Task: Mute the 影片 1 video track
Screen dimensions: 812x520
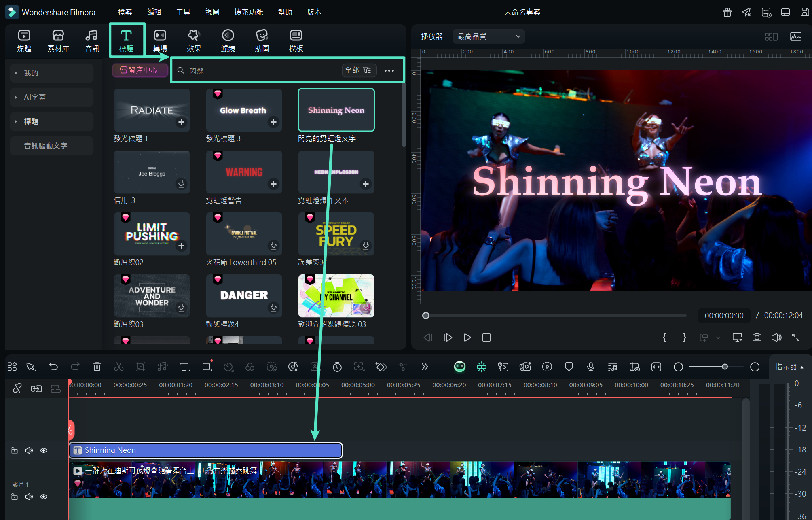Action: tap(29, 497)
